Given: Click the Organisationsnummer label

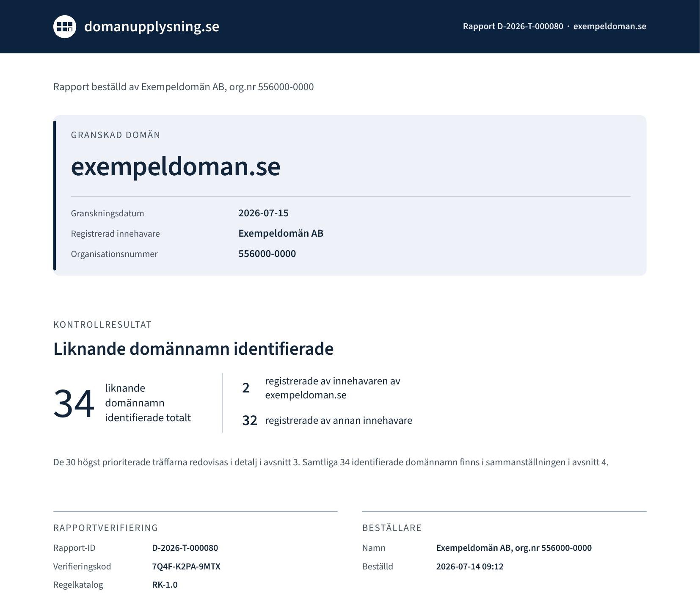Looking at the screenshot, I should (114, 254).
